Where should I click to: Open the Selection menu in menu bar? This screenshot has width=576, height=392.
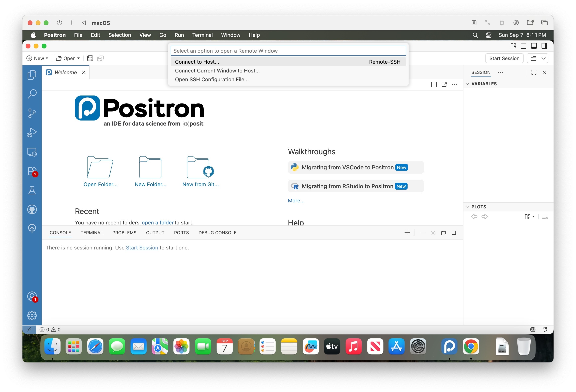click(x=120, y=35)
